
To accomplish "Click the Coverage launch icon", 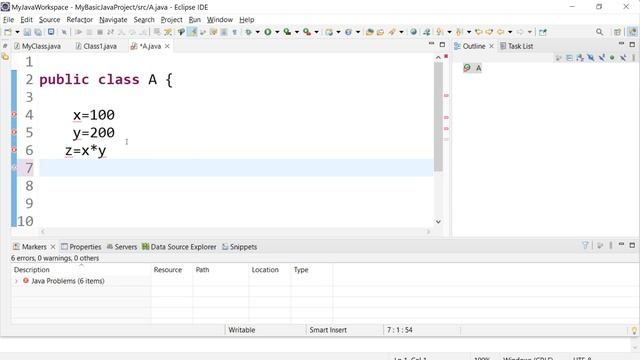I will point(287,32).
